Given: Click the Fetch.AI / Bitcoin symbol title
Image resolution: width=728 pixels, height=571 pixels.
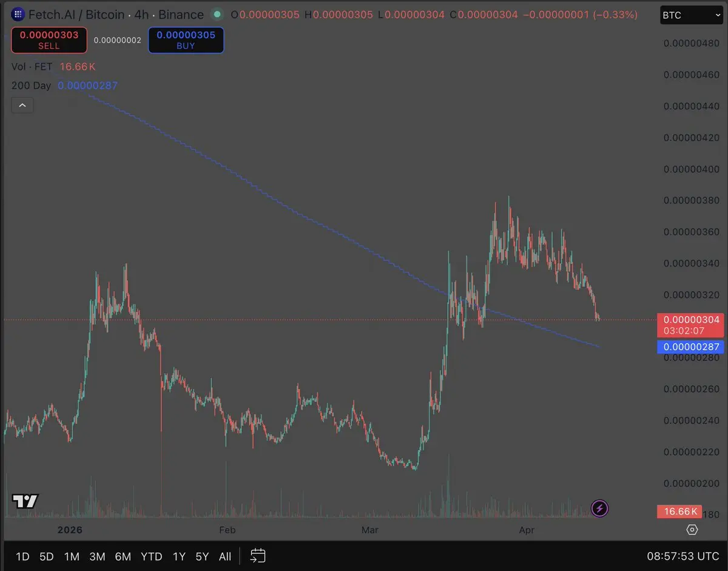Looking at the screenshot, I should pyautogui.click(x=77, y=15).
